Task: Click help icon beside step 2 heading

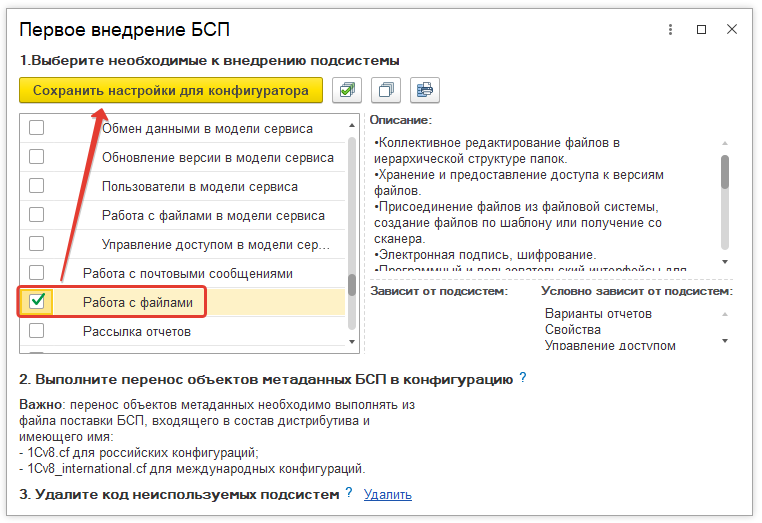Action: point(523,379)
